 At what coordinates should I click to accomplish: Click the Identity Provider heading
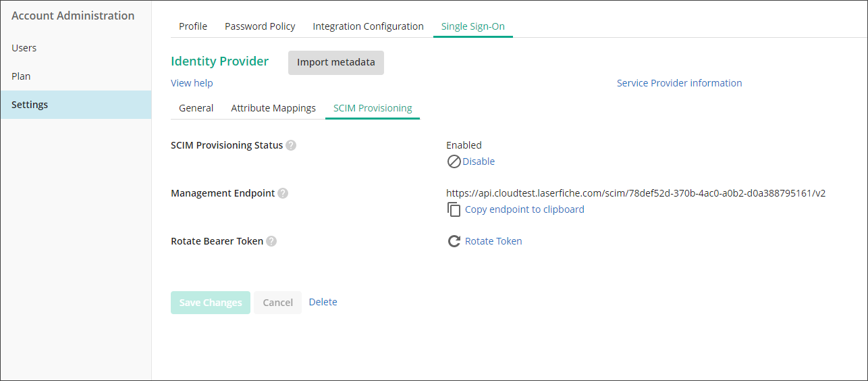[x=220, y=61]
